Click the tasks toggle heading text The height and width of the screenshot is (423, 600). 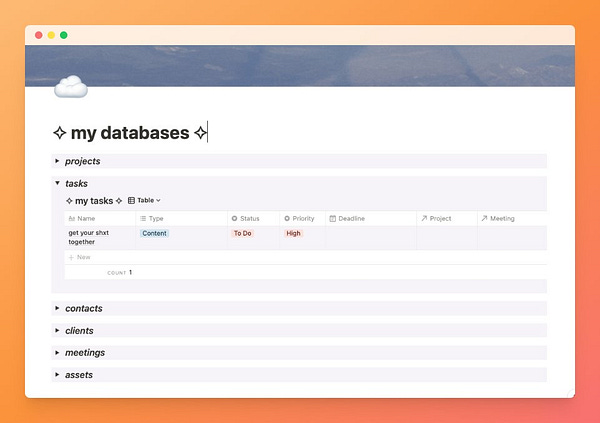77,183
